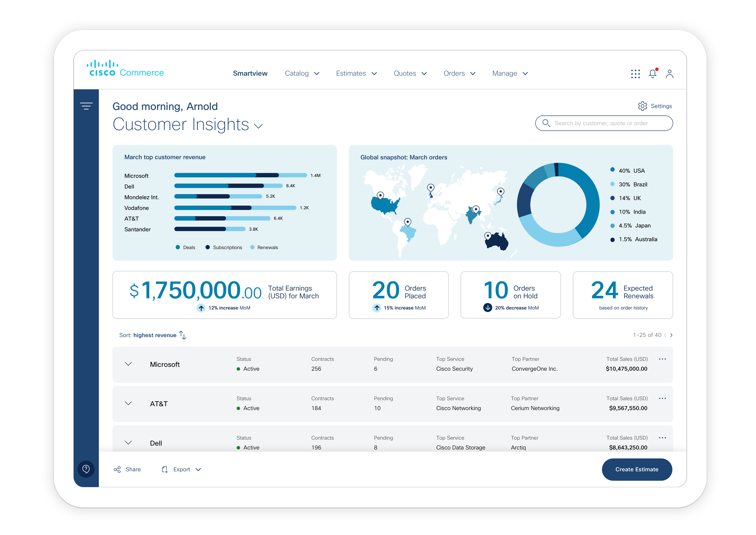
Task: Open the notifications bell
Action: tap(652, 74)
